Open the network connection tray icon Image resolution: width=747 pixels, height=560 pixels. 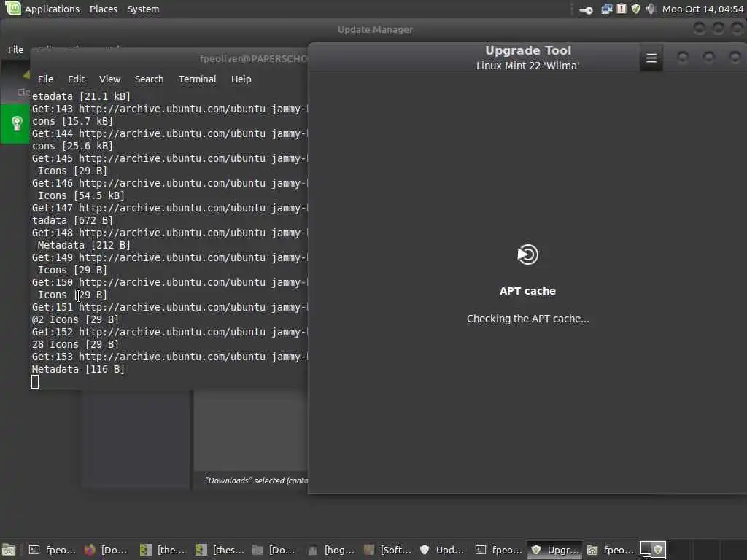coord(606,9)
